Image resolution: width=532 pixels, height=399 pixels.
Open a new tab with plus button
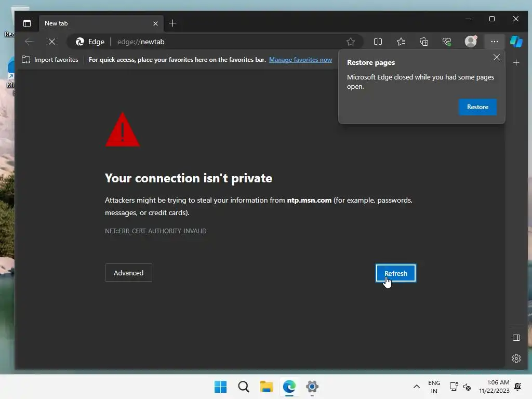click(172, 23)
